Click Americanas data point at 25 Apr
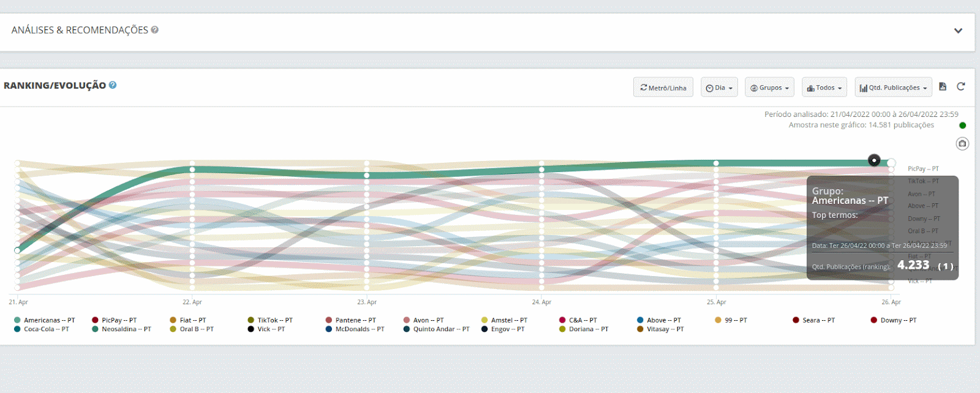 click(716, 163)
